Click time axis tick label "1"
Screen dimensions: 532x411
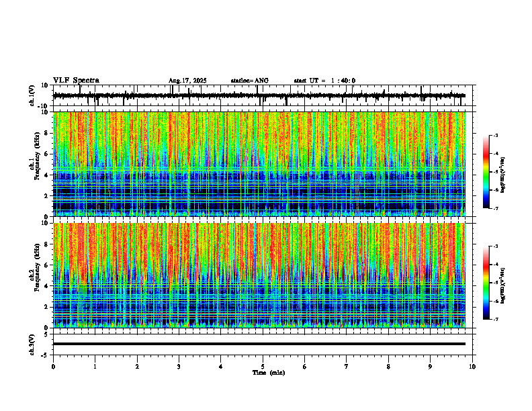(95, 367)
